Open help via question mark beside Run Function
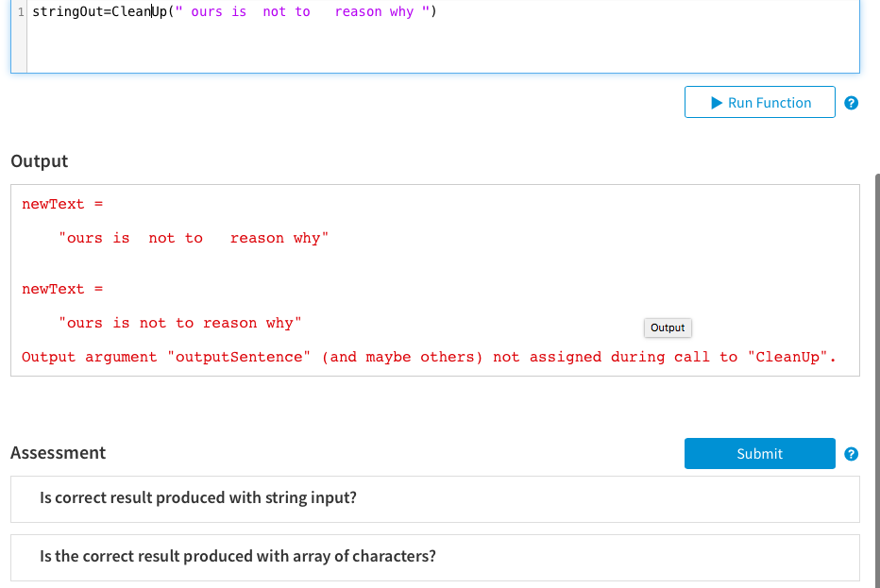Image resolution: width=880 pixels, height=588 pixels. click(x=851, y=103)
